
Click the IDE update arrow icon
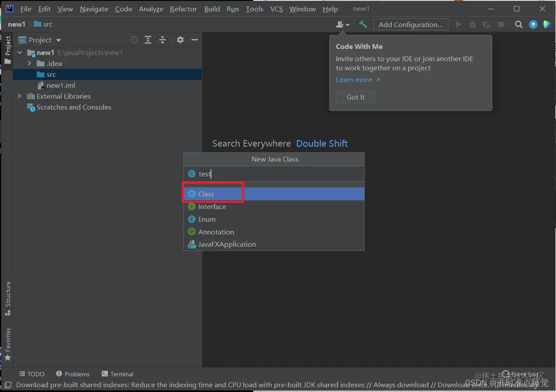pos(533,24)
